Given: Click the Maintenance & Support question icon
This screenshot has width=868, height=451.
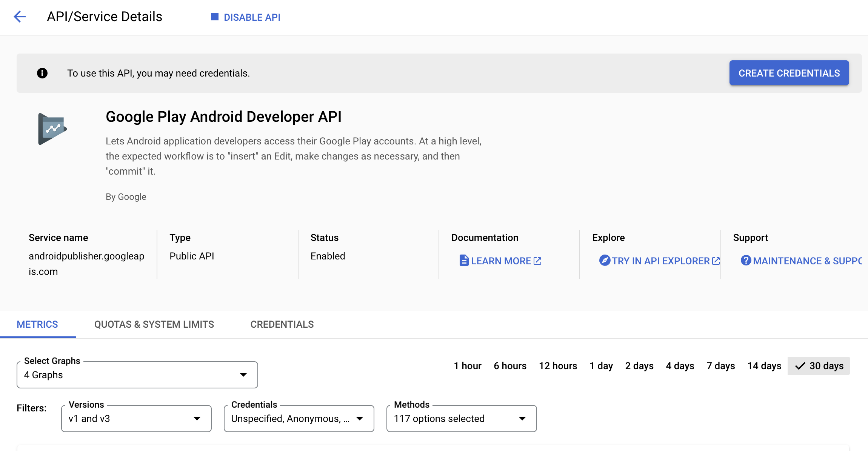Looking at the screenshot, I should click(x=746, y=261).
